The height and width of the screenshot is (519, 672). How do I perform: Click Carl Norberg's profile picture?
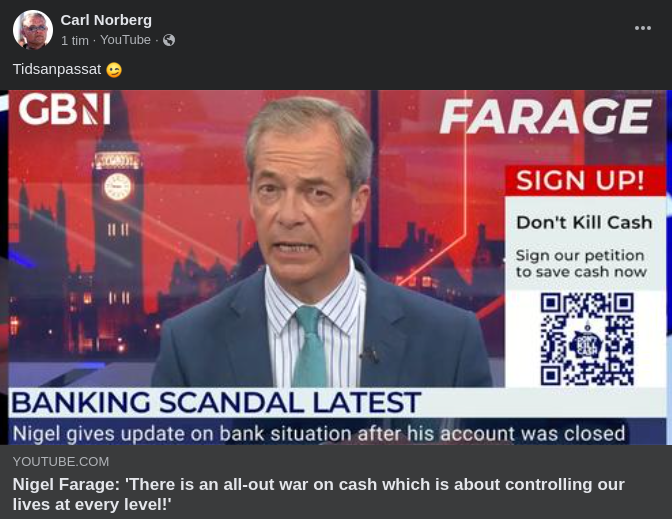click(32, 29)
